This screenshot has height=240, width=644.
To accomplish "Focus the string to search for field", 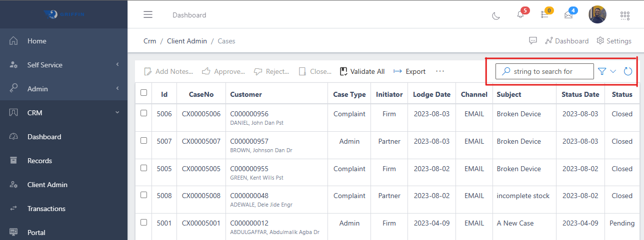I will 544,71.
